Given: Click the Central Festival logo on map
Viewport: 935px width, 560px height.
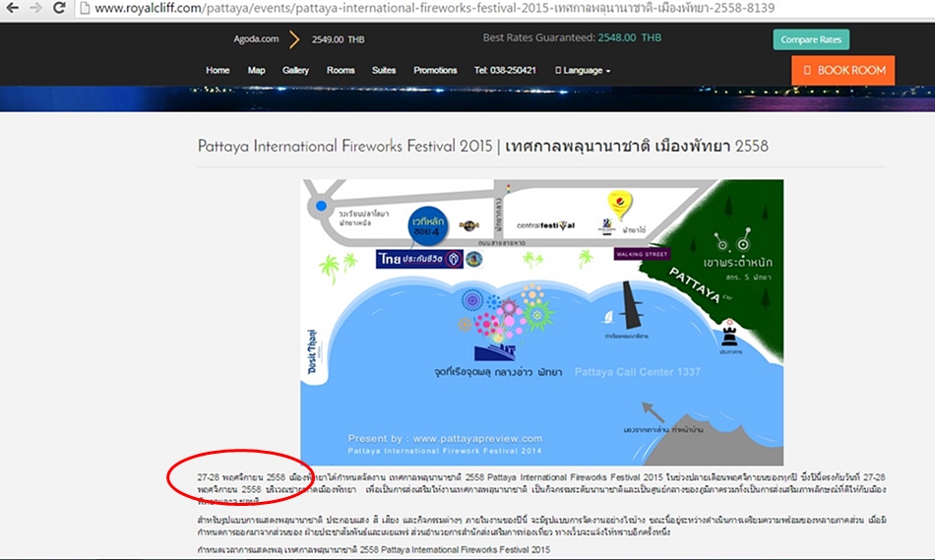Looking at the screenshot, I should click(545, 225).
